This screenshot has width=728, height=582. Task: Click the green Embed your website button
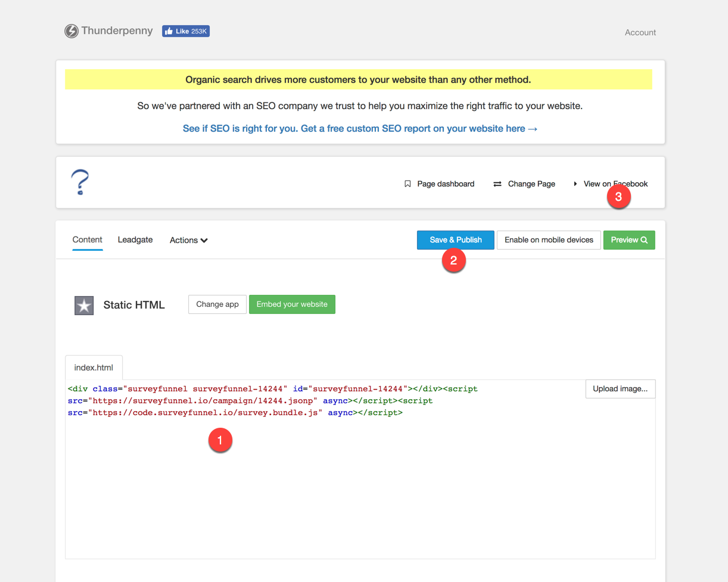click(x=292, y=304)
